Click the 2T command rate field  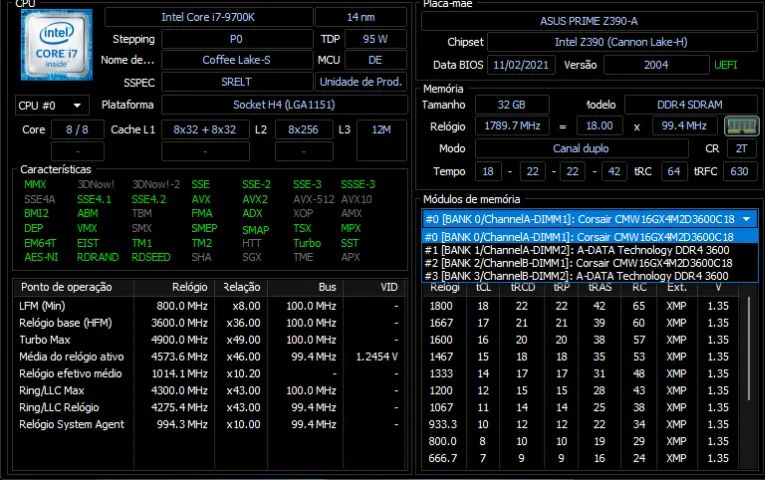[x=742, y=148]
